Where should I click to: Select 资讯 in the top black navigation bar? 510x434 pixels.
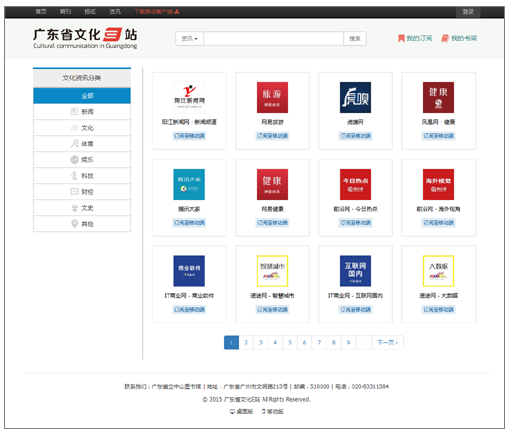115,12
